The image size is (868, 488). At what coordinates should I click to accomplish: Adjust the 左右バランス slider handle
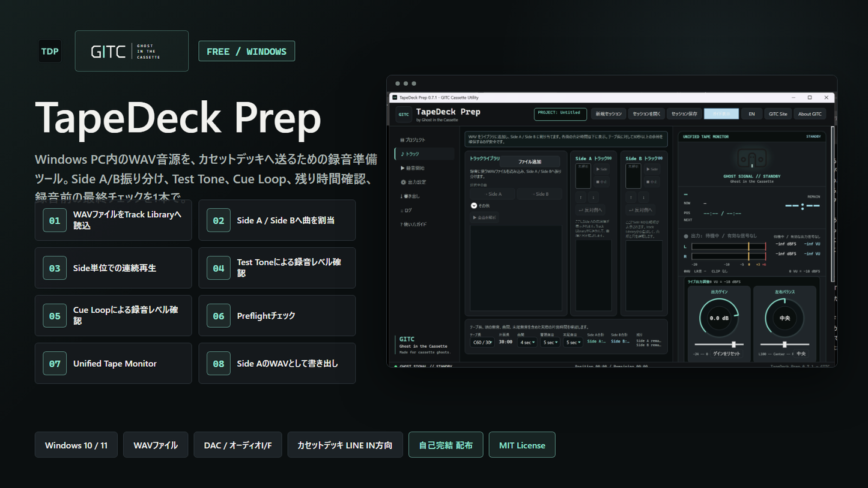click(785, 345)
